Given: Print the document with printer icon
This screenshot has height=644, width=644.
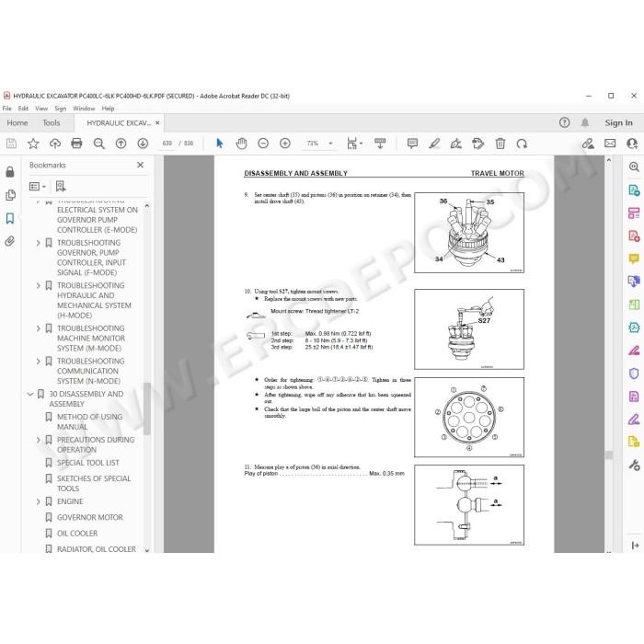Looking at the screenshot, I should [x=76, y=144].
